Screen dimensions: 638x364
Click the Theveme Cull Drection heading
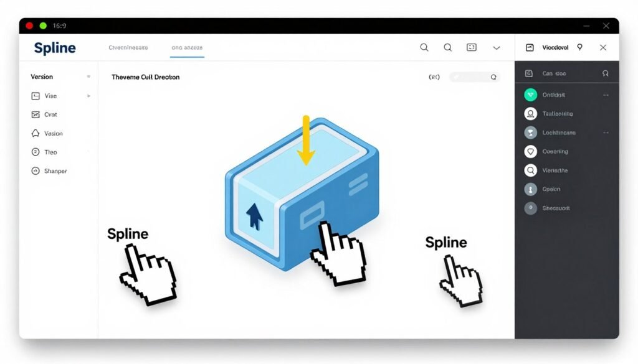[x=145, y=77]
